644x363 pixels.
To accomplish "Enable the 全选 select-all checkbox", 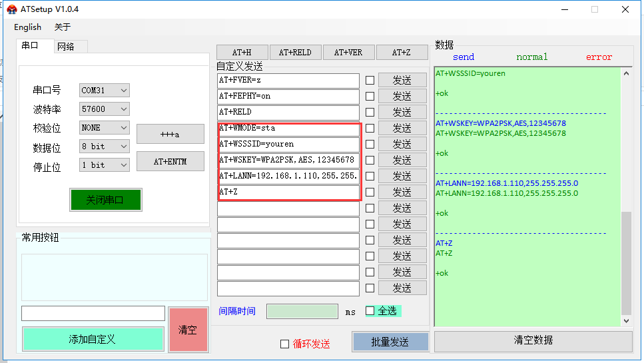I will (370, 310).
